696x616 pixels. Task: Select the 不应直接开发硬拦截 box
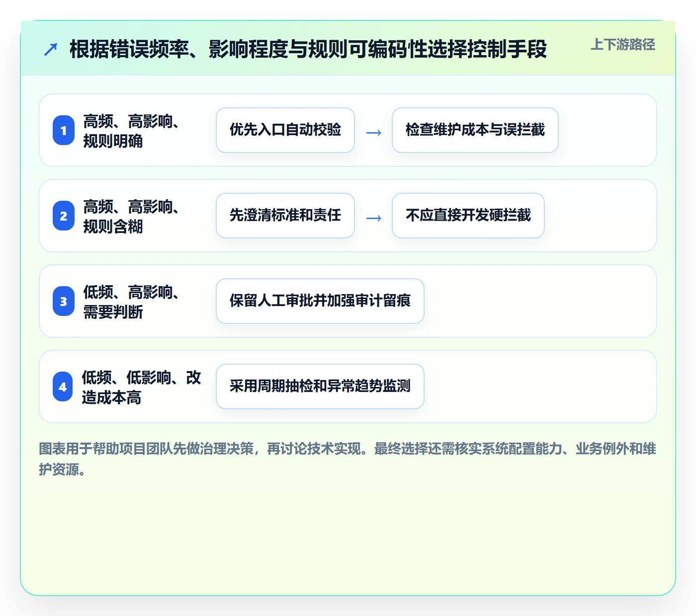[468, 216]
